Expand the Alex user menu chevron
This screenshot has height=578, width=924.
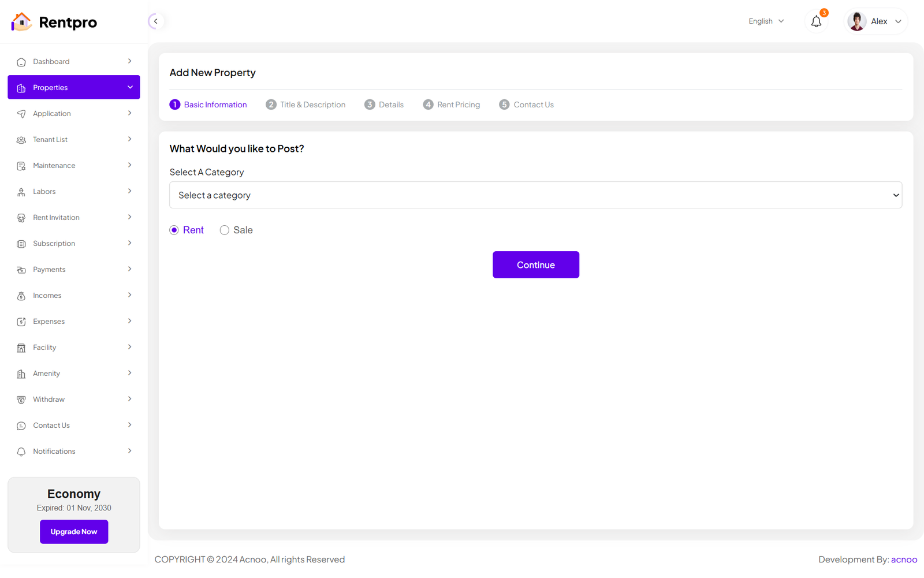point(898,22)
